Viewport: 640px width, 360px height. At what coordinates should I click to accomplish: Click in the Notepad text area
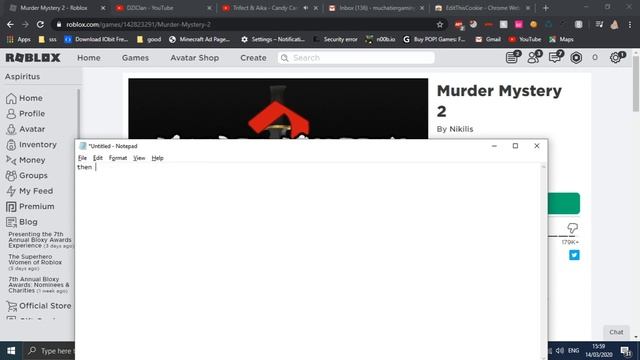(x=309, y=261)
